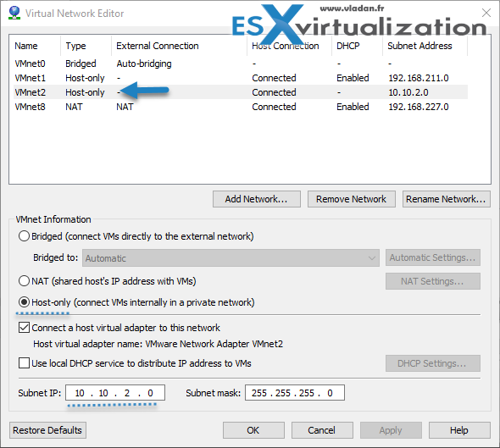Open the Bridged to Automatic dropdown
The height and width of the screenshot is (448, 500).
point(231,257)
